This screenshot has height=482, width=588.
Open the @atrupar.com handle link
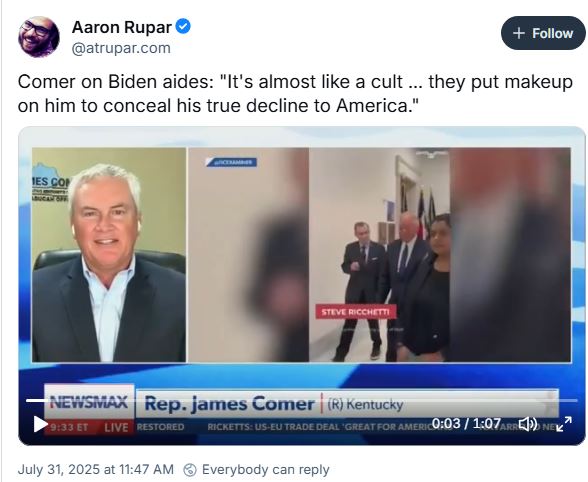click(x=121, y=48)
